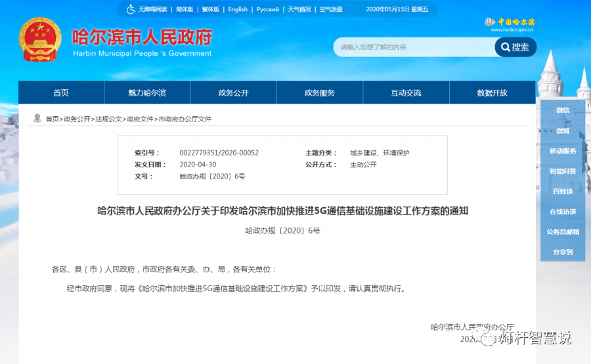The height and width of the screenshot is (364, 591).
Task: Open 空气质量 air quality link
Action: point(331,9)
